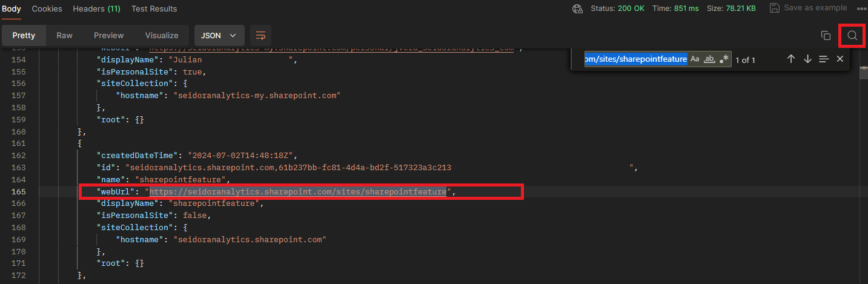This screenshot has height=284, width=868.
Task: Click the sharepointfeature webUrl link
Action: click(x=298, y=192)
